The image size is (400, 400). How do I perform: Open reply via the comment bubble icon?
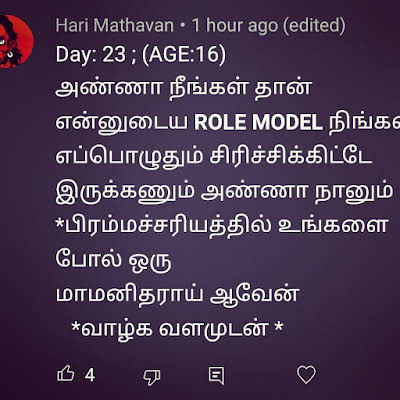point(216,376)
